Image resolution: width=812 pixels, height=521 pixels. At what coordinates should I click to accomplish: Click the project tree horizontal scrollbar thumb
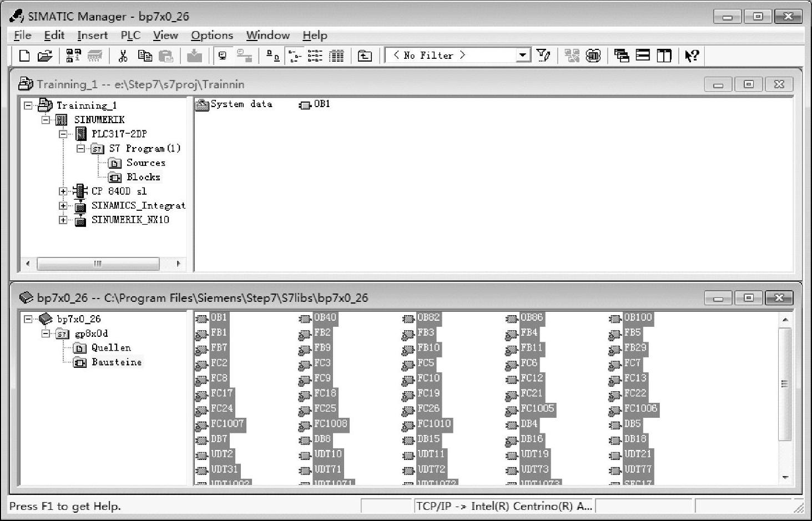(98, 264)
